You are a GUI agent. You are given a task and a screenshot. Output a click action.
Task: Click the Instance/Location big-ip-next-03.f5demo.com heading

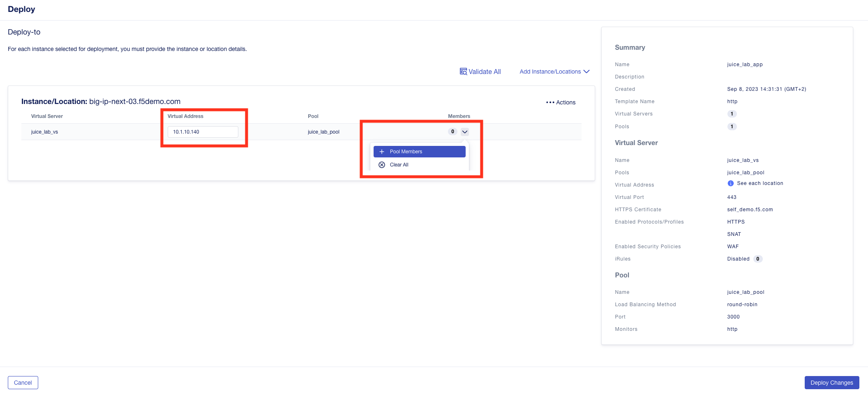click(101, 102)
